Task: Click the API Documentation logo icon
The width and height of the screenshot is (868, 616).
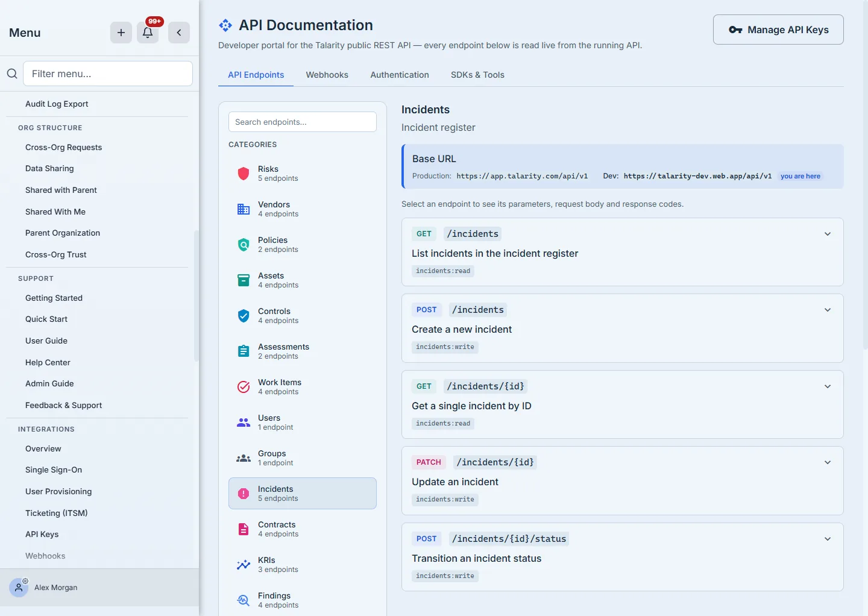Action: pyautogui.click(x=225, y=25)
